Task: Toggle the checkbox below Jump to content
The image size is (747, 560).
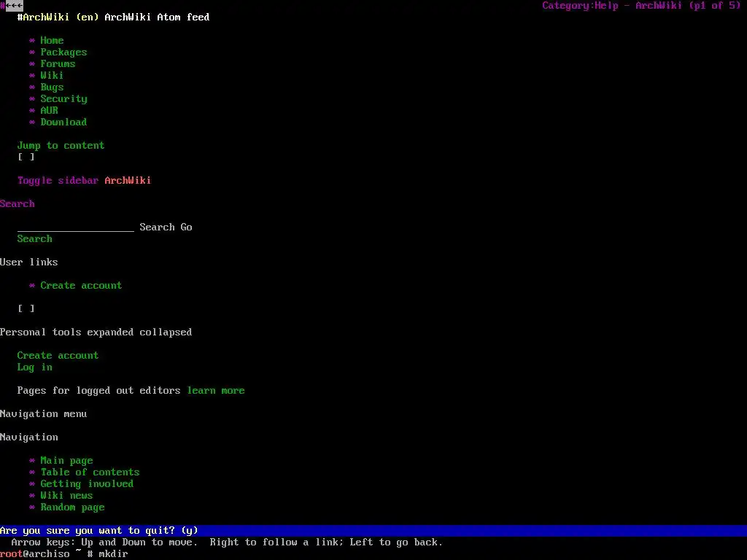Action: 26,157
